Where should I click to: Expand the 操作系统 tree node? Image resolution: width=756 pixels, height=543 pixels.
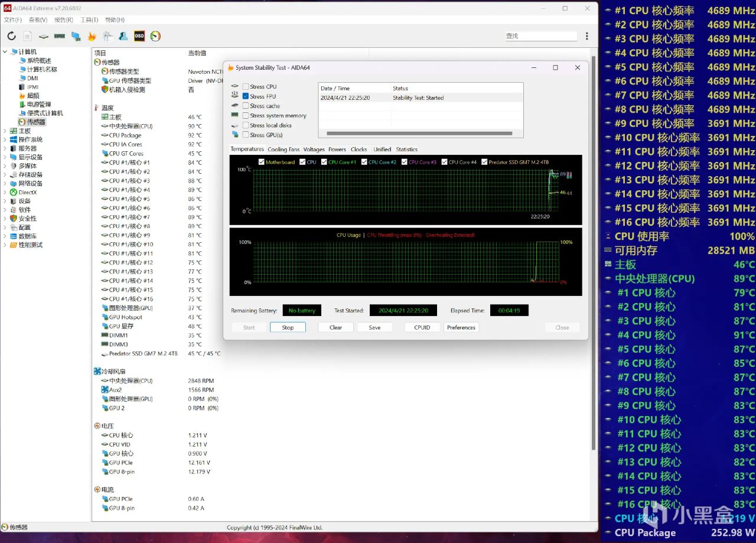(x=5, y=139)
